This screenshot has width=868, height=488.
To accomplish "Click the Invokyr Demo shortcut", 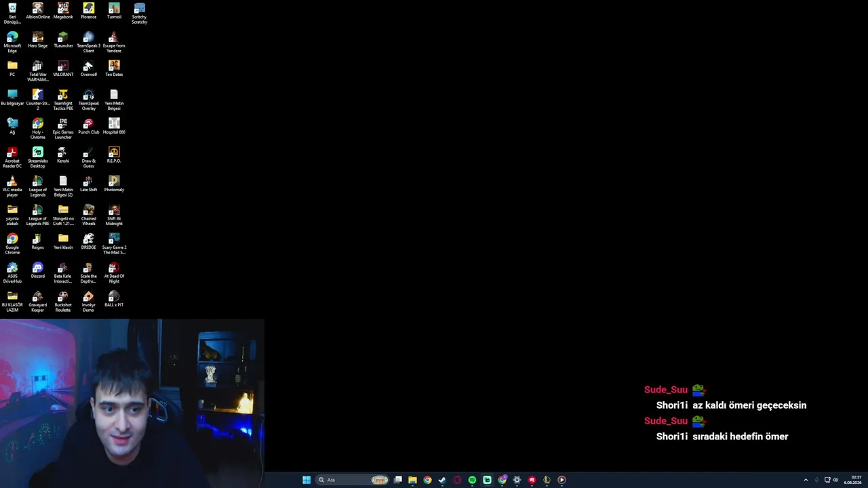I will 89,300.
